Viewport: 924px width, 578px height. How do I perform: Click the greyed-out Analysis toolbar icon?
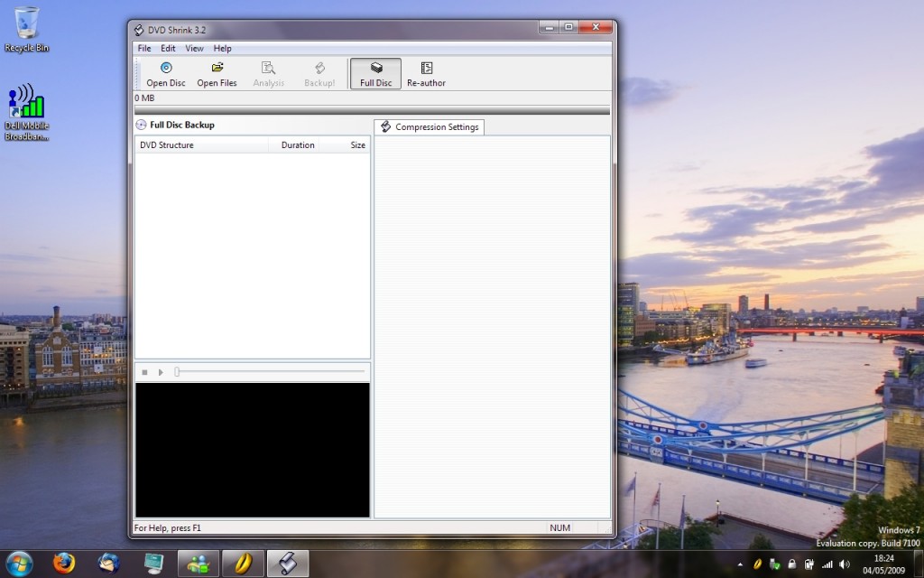pyautogui.click(x=268, y=74)
